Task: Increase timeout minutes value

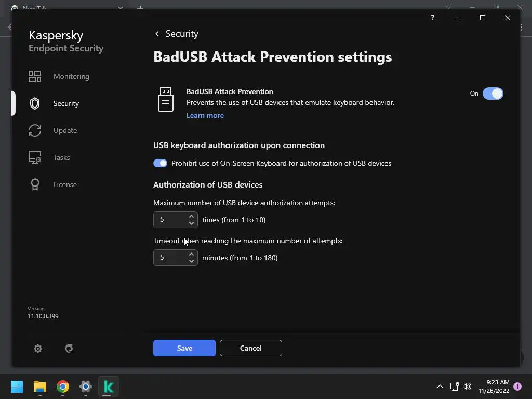Action: click(191, 254)
